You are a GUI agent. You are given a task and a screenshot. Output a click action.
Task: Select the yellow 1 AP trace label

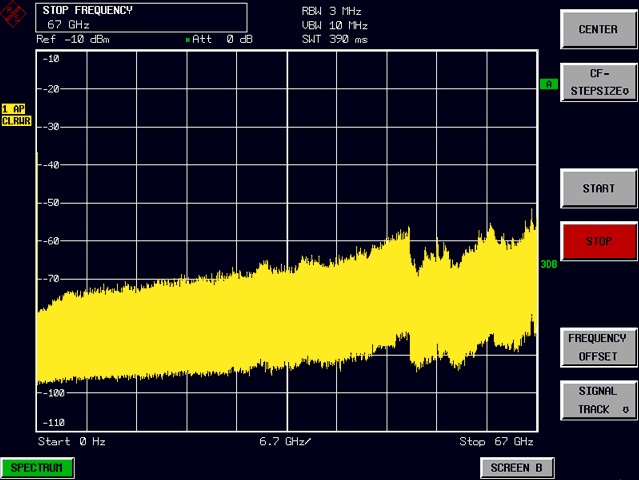(x=13, y=108)
